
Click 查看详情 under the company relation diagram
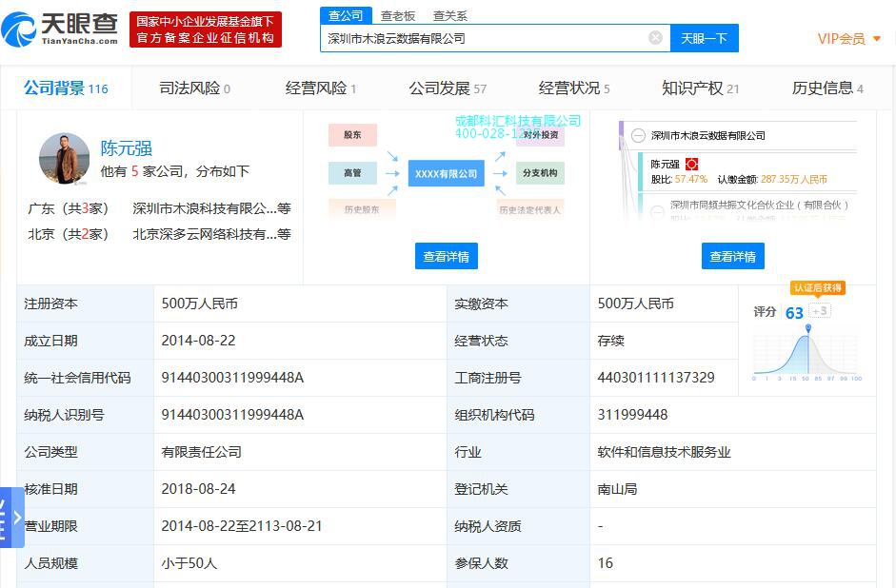[447, 256]
